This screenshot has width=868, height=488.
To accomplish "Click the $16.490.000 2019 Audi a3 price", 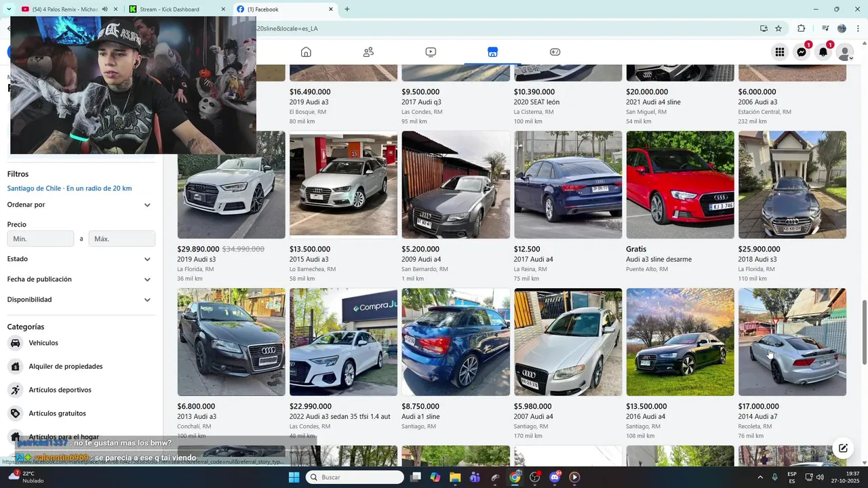I will (x=310, y=92).
